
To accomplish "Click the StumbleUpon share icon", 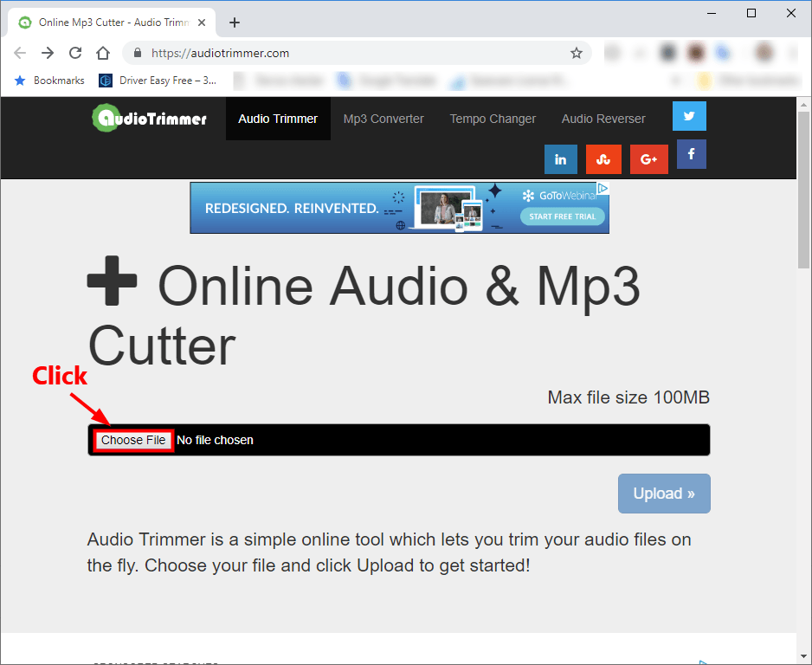I will (603, 159).
